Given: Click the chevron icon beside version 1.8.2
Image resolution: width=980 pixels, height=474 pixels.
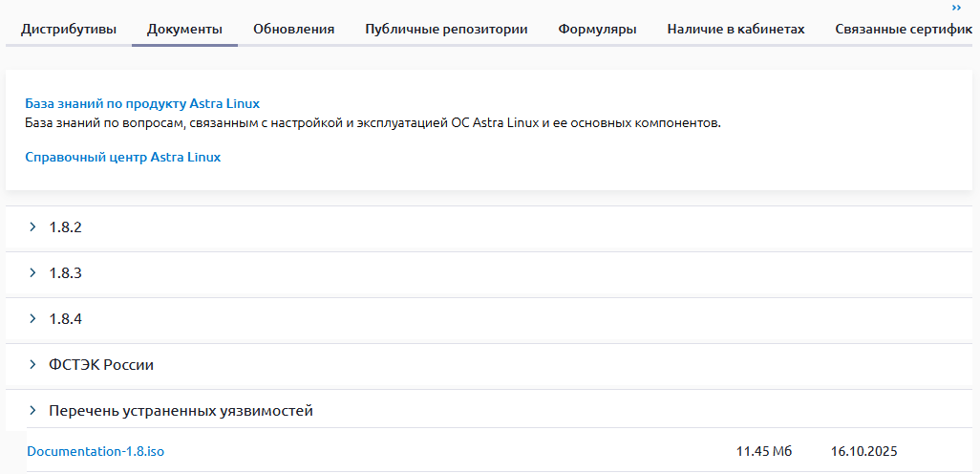Looking at the screenshot, I should click(32, 227).
